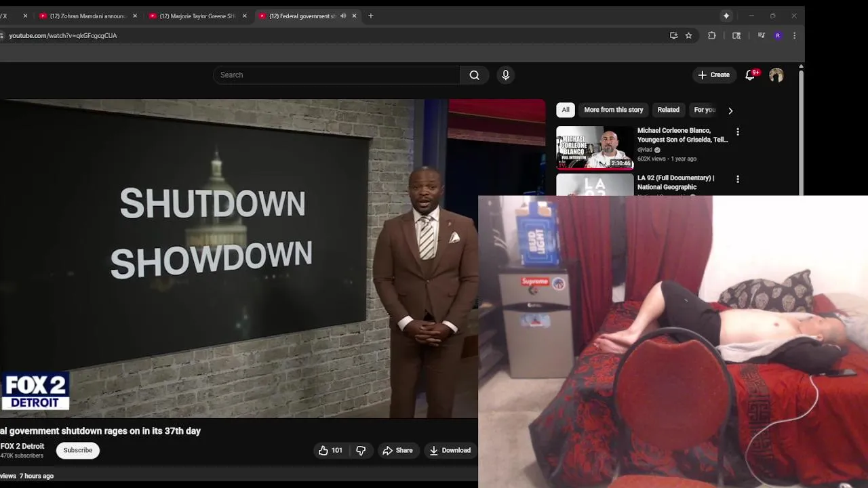The height and width of the screenshot is (488, 868).
Task: Open the FOX 2 Detroit channel link
Action: (22, 446)
